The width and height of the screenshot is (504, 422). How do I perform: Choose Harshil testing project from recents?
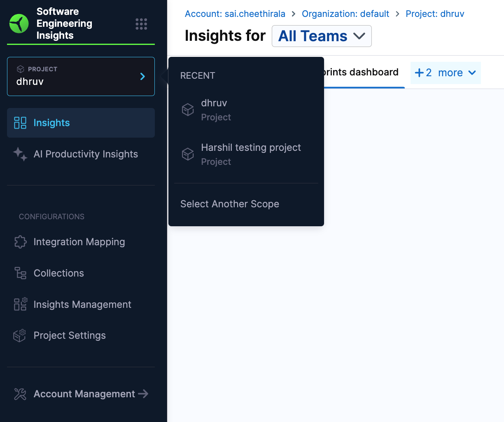pyautogui.click(x=250, y=154)
